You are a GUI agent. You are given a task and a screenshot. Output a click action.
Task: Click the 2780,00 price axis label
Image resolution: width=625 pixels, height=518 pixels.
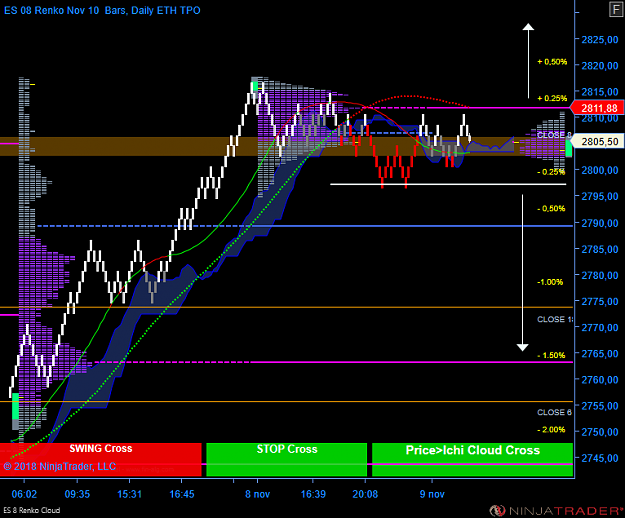tap(600, 275)
